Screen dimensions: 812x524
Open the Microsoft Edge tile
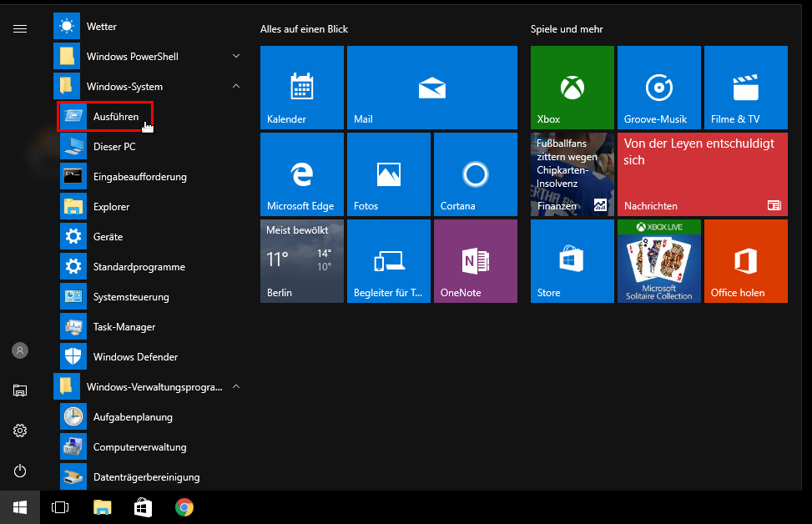[x=302, y=174]
